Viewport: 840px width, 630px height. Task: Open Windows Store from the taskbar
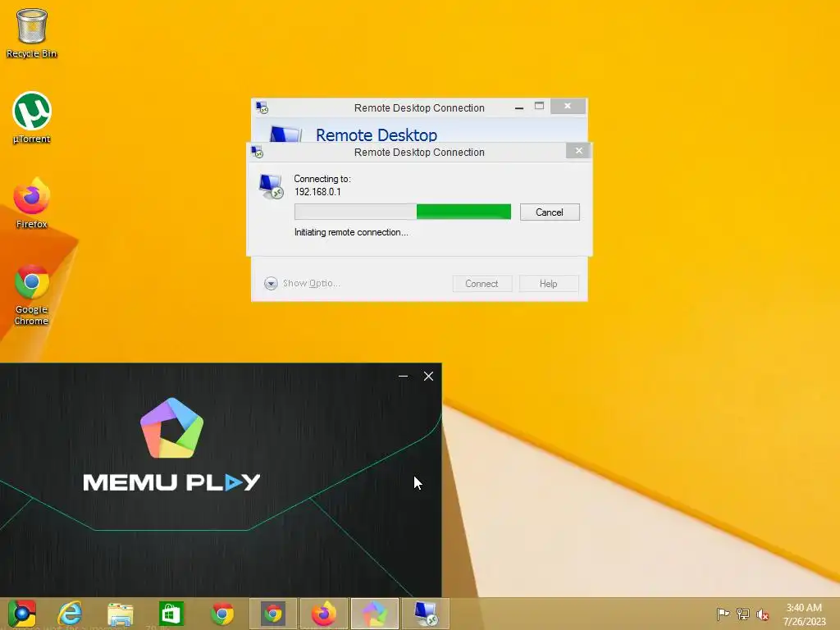[x=171, y=614]
